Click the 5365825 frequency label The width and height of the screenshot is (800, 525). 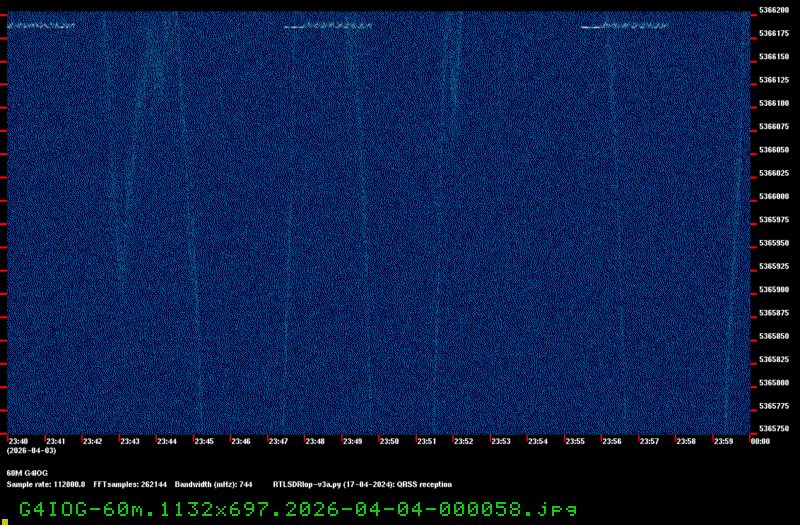[x=774, y=360]
